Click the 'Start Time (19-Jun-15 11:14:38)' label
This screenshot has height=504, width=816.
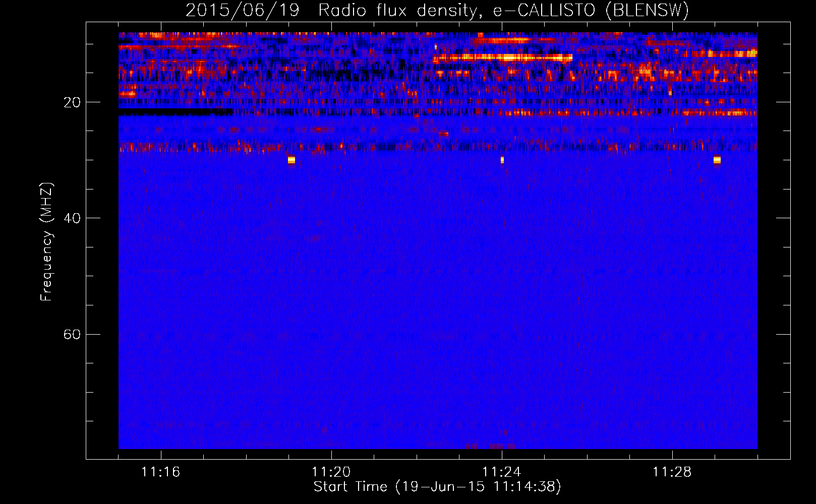(x=437, y=487)
